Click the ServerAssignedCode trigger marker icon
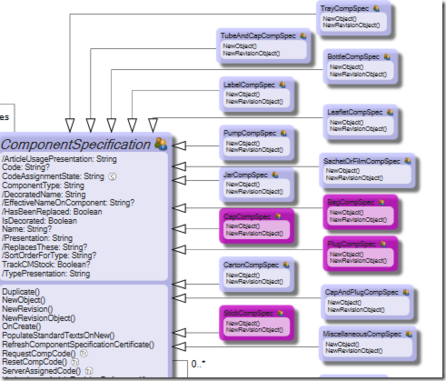The height and width of the screenshot is (381, 446). point(89,371)
